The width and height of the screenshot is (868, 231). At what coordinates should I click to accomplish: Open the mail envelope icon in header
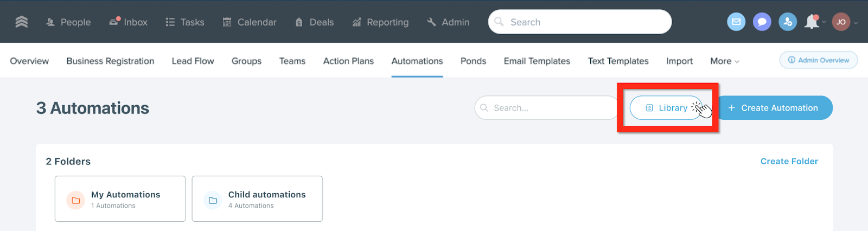(736, 22)
